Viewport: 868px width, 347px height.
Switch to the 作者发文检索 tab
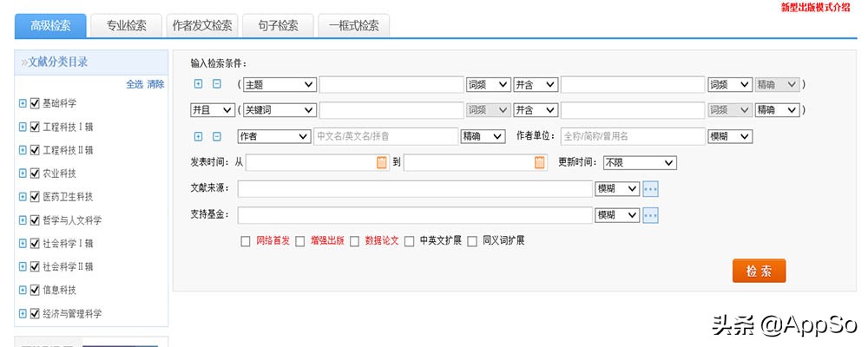202,25
